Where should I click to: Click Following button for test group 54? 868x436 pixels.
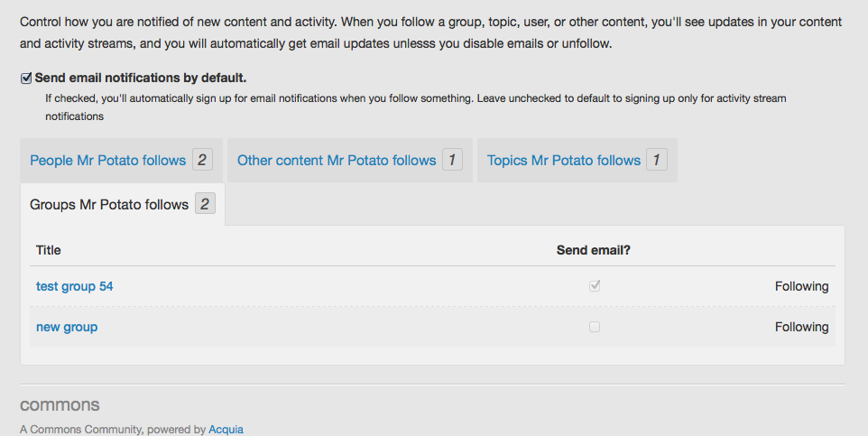801,286
